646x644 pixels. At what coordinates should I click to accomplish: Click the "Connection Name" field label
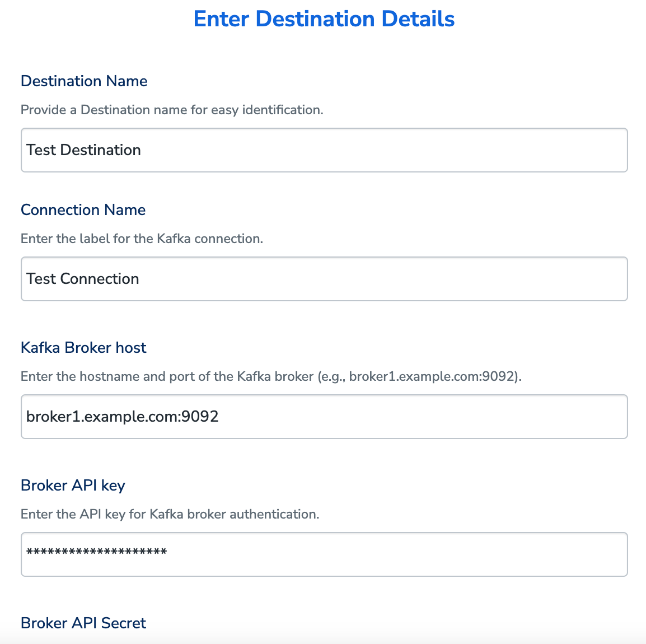(x=83, y=210)
